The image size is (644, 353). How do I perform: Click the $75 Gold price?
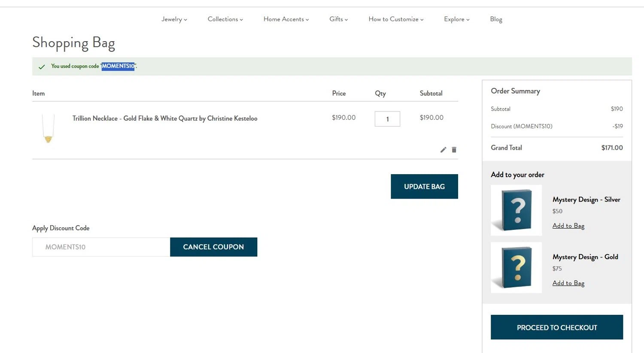(557, 269)
